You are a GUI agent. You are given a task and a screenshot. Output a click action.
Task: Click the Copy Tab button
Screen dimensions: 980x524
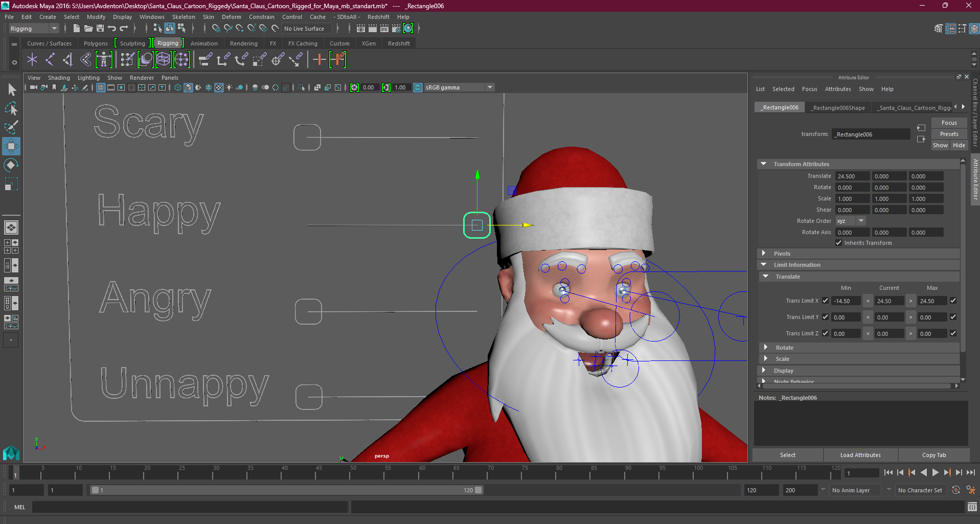tap(934, 455)
